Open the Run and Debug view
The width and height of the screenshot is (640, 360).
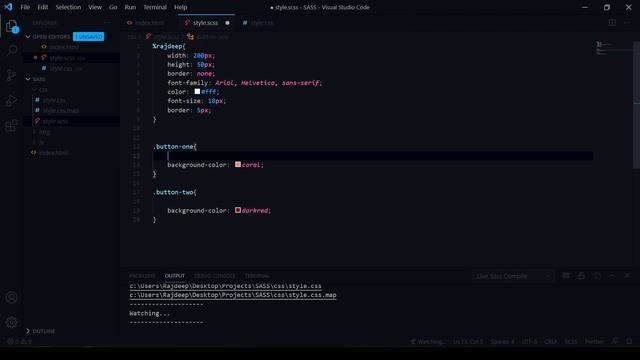[11, 100]
